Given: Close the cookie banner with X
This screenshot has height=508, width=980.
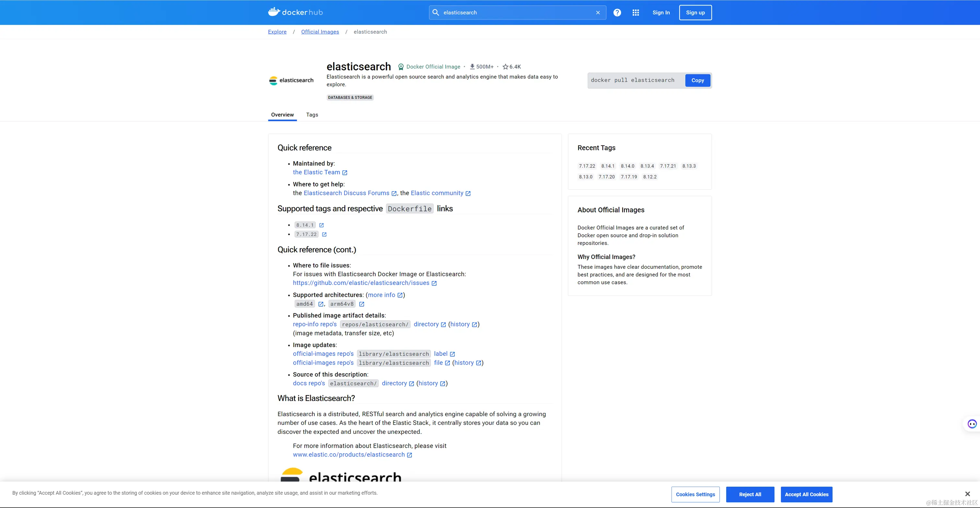Looking at the screenshot, I should [x=967, y=494].
